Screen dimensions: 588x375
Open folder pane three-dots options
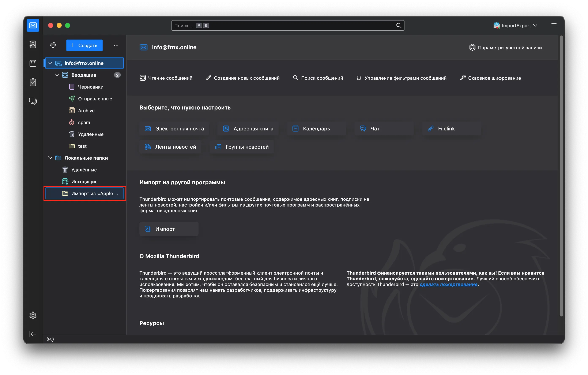pos(116,45)
